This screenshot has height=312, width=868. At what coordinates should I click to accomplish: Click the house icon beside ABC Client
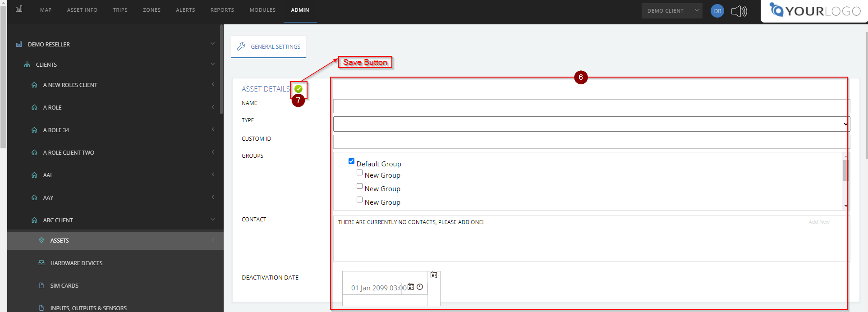coord(34,220)
